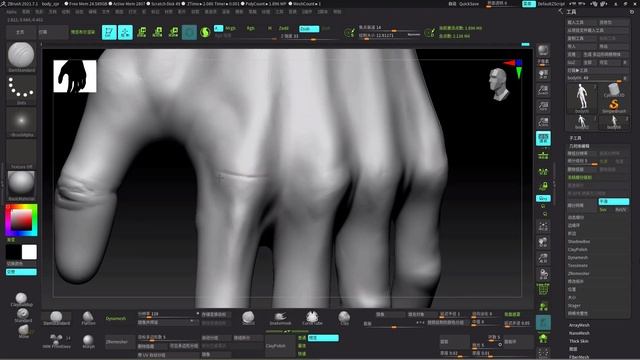Screen dimensions: 640x360
Task: Select the Morph brush
Action: click(88, 341)
